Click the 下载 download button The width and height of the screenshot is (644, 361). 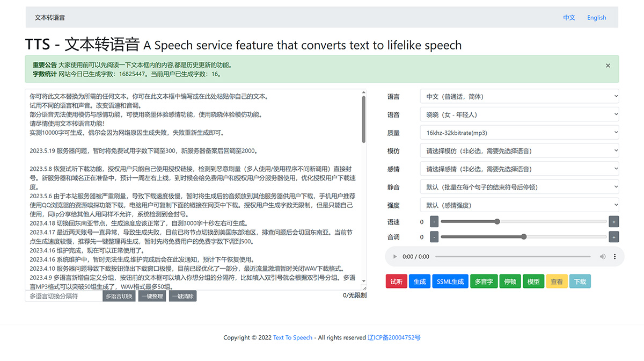click(x=580, y=281)
